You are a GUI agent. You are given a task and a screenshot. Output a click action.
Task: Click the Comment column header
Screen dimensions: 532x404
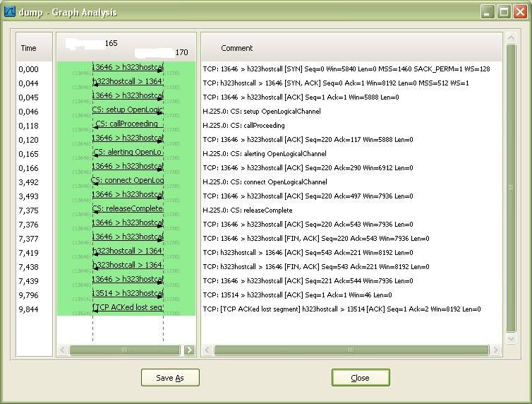[237, 48]
